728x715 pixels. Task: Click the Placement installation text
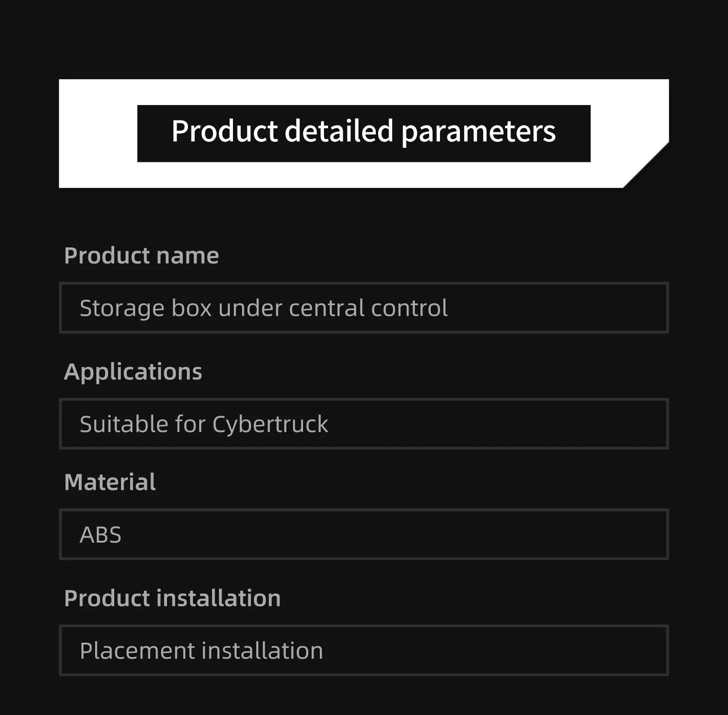[x=201, y=651]
